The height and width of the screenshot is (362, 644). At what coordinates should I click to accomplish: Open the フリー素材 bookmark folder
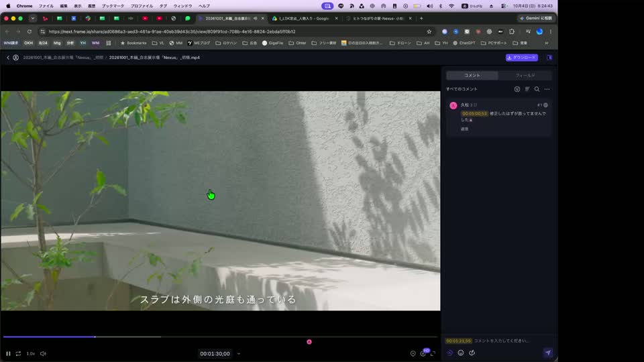[x=324, y=43]
